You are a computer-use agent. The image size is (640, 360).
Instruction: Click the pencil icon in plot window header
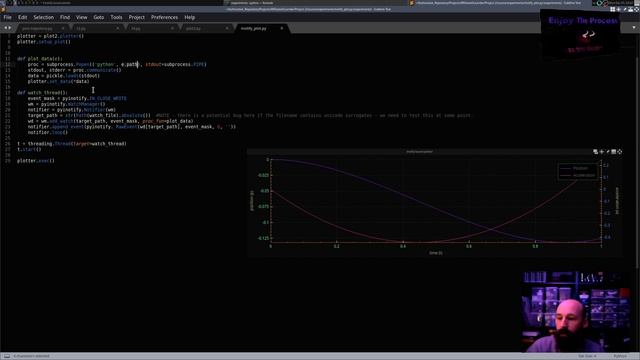pyautogui.click(x=608, y=151)
